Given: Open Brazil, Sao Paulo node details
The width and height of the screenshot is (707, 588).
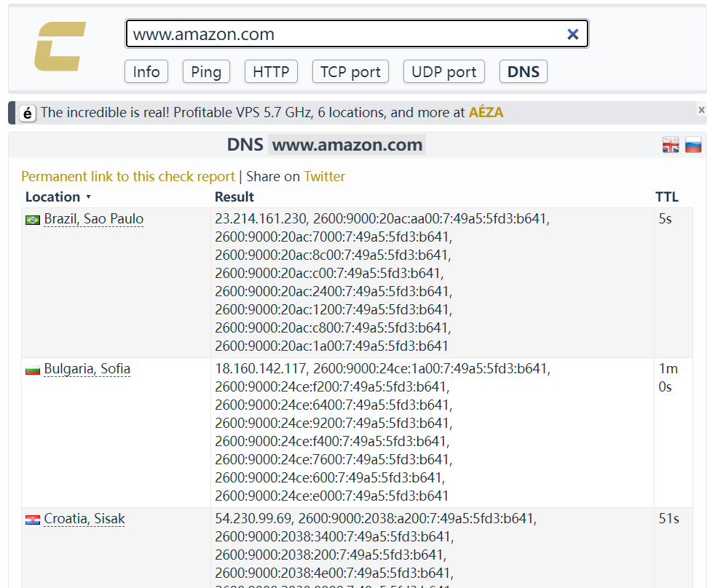Looking at the screenshot, I should coord(94,219).
